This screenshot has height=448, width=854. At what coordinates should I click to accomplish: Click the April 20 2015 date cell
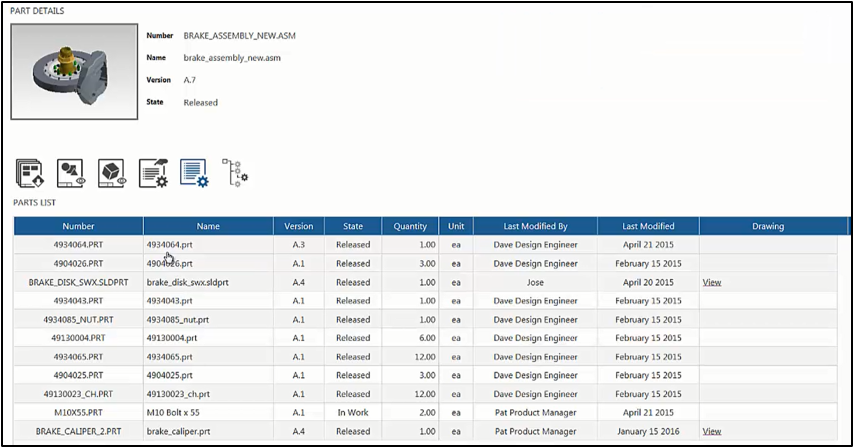[648, 283]
